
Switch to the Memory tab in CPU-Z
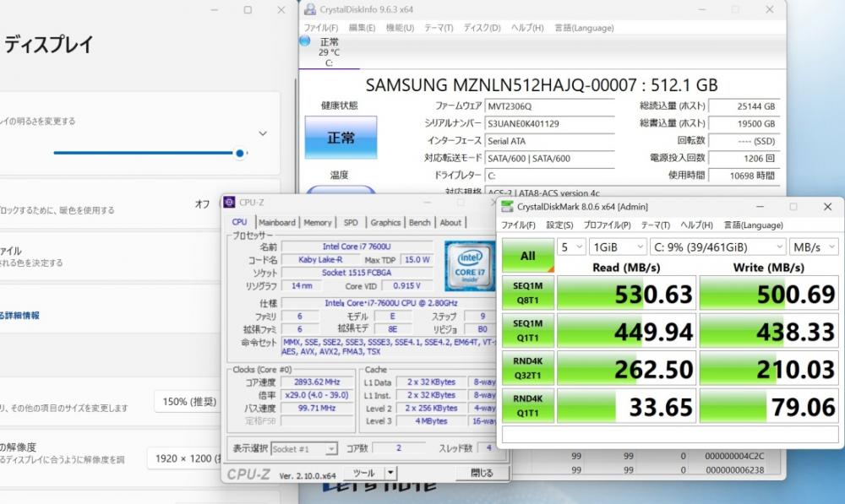point(318,222)
